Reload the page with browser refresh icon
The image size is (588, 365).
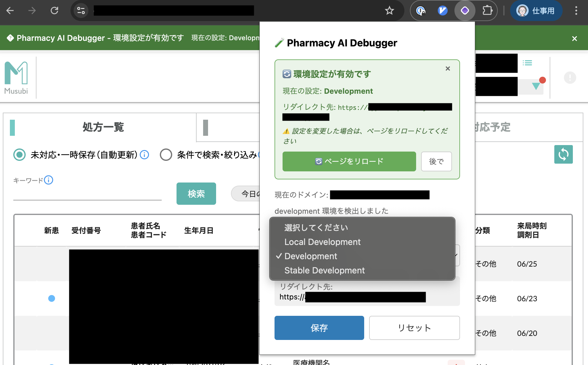54,11
